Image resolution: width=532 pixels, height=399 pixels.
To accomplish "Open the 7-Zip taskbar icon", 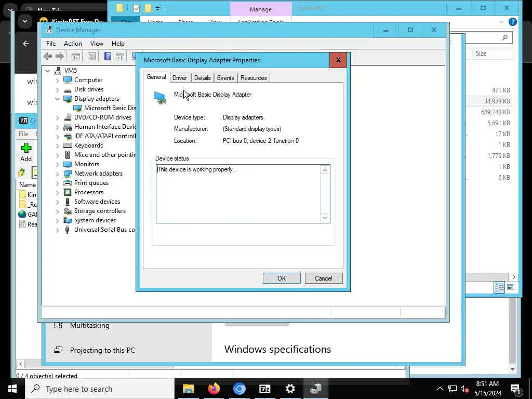I will (x=264, y=389).
